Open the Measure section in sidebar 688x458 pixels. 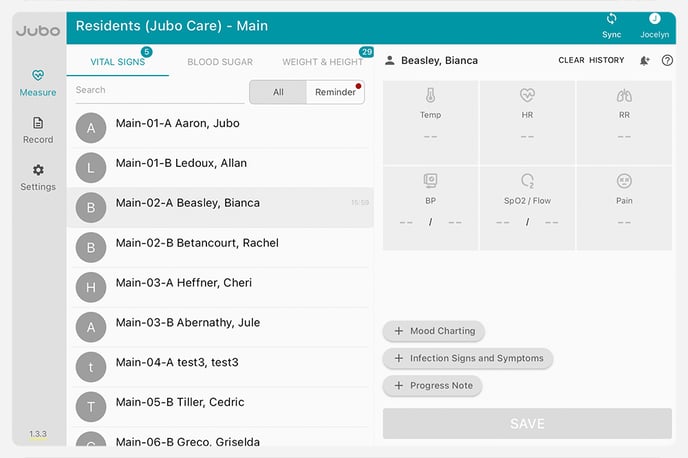(x=38, y=83)
